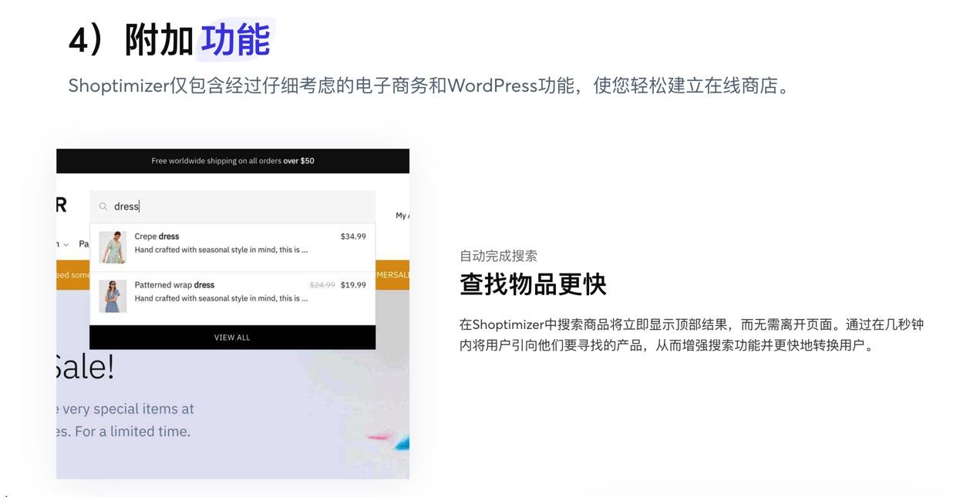Click the magnifier icon in the search box
The image size is (980, 497).
[103, 207]
